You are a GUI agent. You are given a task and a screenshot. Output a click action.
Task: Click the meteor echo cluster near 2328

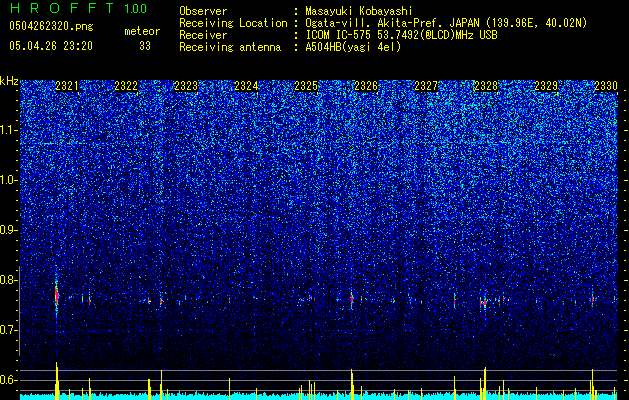(x=483, y=302)
